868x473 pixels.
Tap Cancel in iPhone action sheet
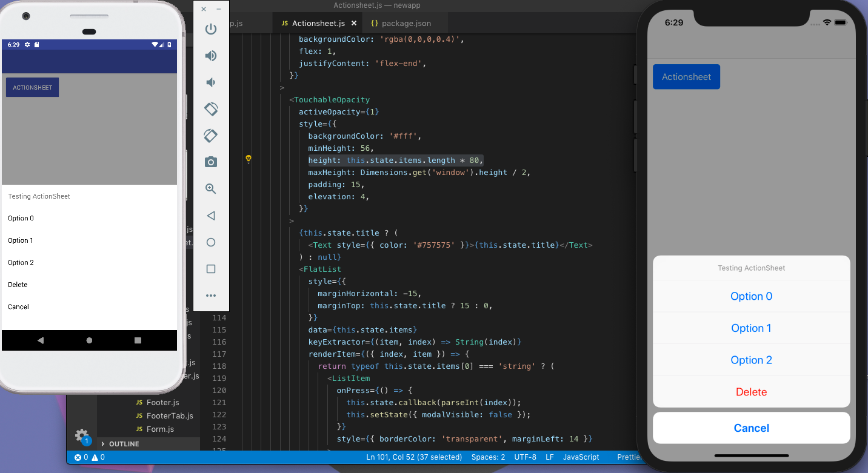click(x=752, y=428)
